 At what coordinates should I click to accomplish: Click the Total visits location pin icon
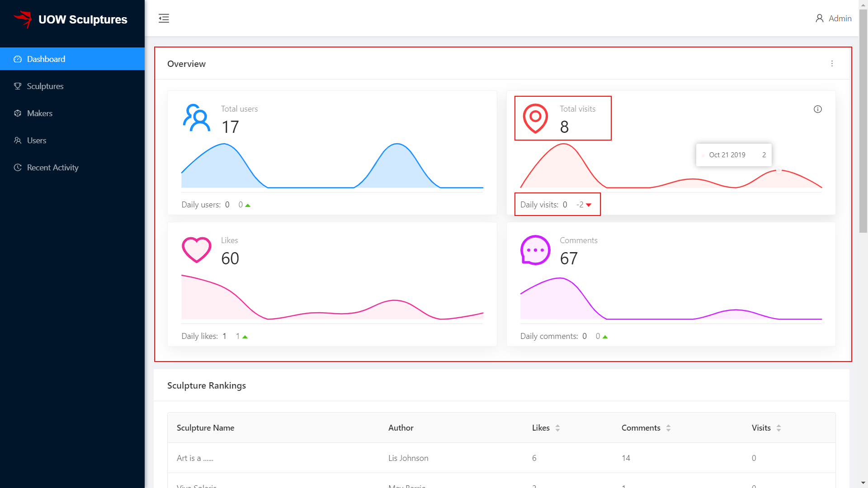point(535,118)
